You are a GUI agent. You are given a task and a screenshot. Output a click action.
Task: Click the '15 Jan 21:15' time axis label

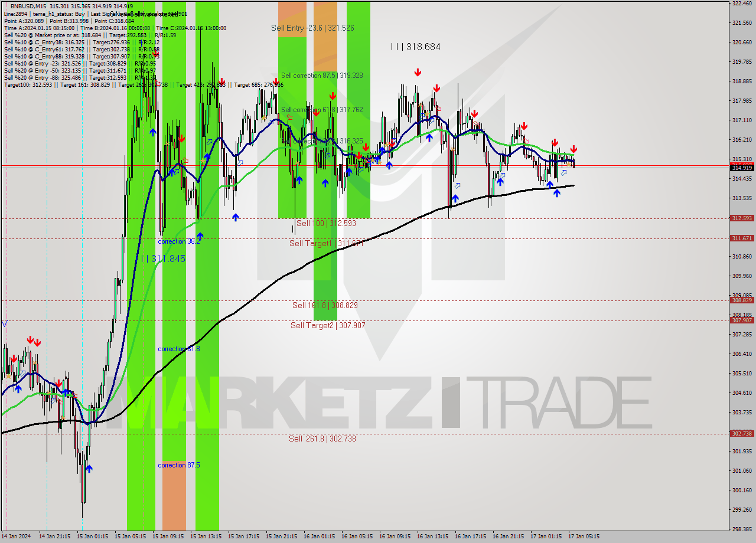click(x=281, y=537)
